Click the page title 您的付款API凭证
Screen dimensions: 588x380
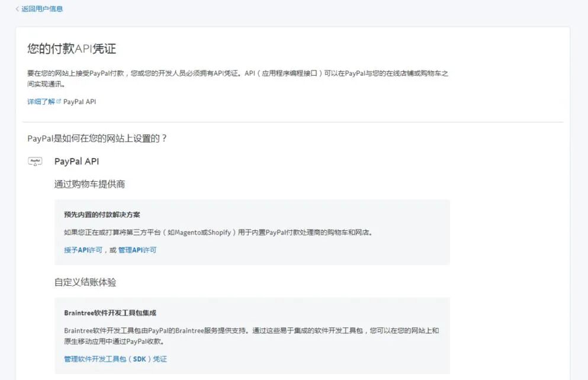click(69, 49)
